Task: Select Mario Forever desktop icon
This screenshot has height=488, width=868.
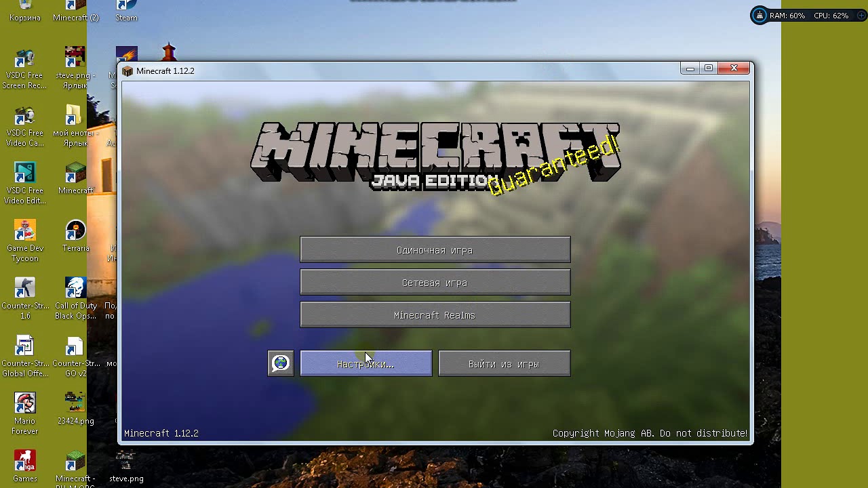Action: pyautogui.click(x=25, y=413)
